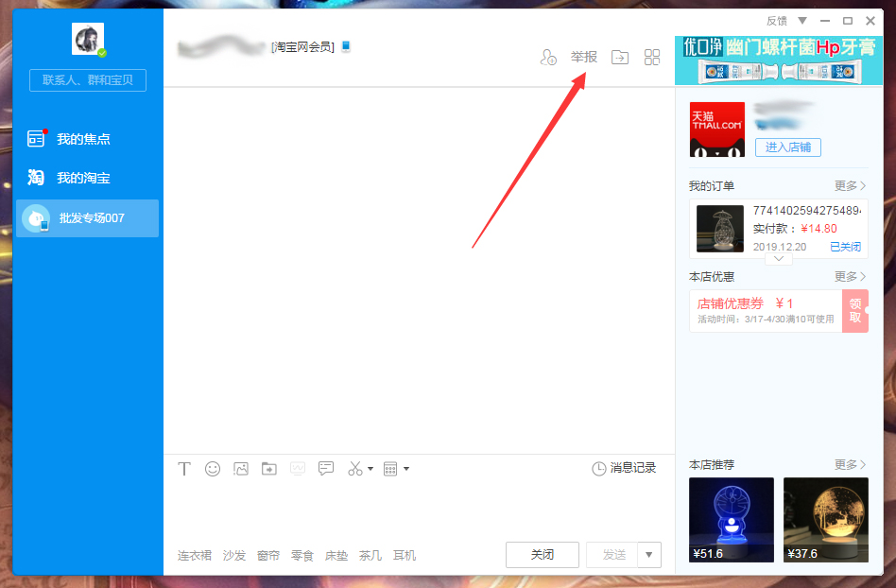This screenshot has height=588, width=896.
Task: Click the forward conversation folder icon
Action: point(619,57)
